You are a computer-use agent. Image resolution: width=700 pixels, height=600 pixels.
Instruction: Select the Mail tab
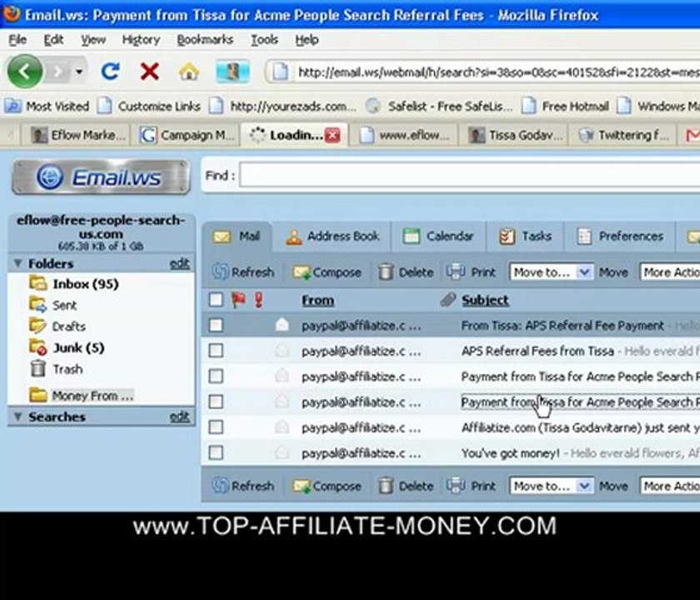[236, 236]
